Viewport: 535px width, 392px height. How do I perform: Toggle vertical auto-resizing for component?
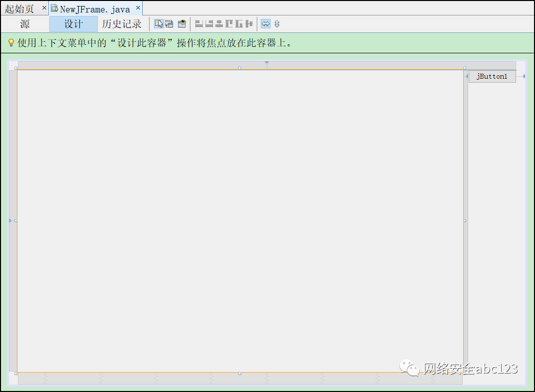276,23
